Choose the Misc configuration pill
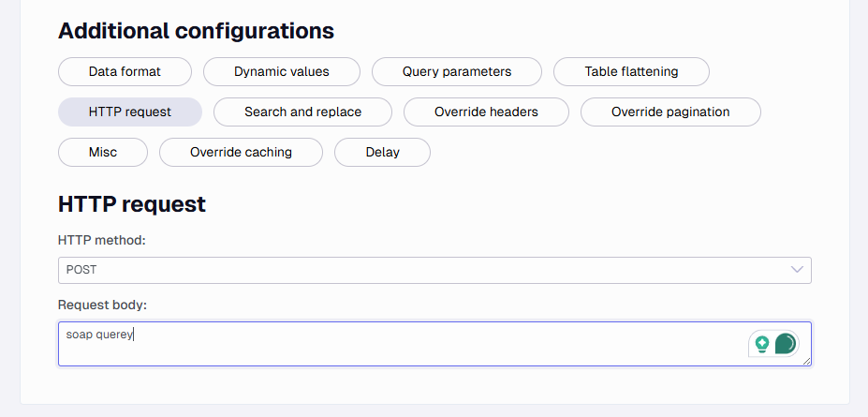The image size is (868, 417). pos(103,153)
